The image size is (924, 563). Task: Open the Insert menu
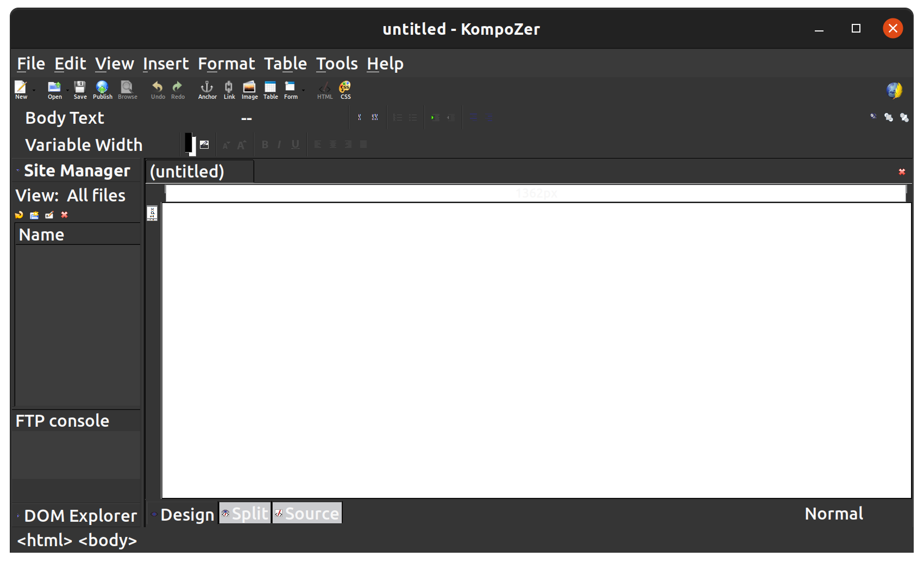(x=166, y=64)
